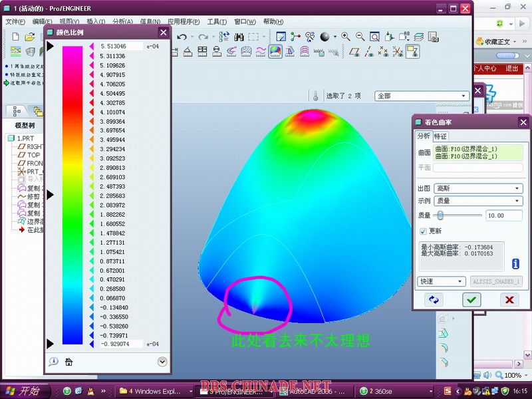Click the Zoom In magnifier
Screen dimensions: 532x399
pos(346,37)
